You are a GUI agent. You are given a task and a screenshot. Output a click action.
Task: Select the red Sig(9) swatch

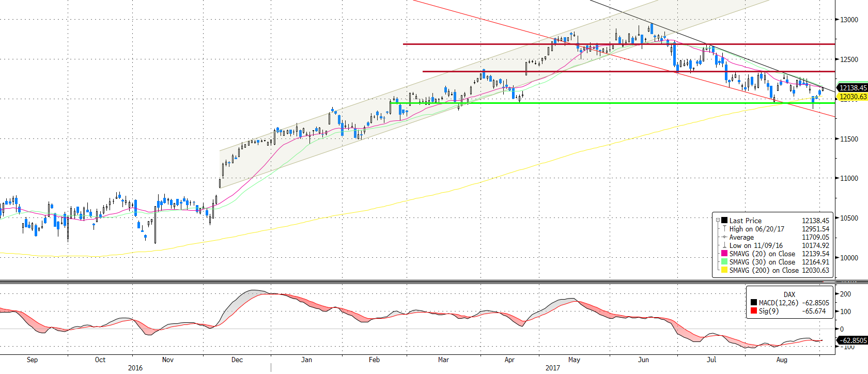point(754,311)
